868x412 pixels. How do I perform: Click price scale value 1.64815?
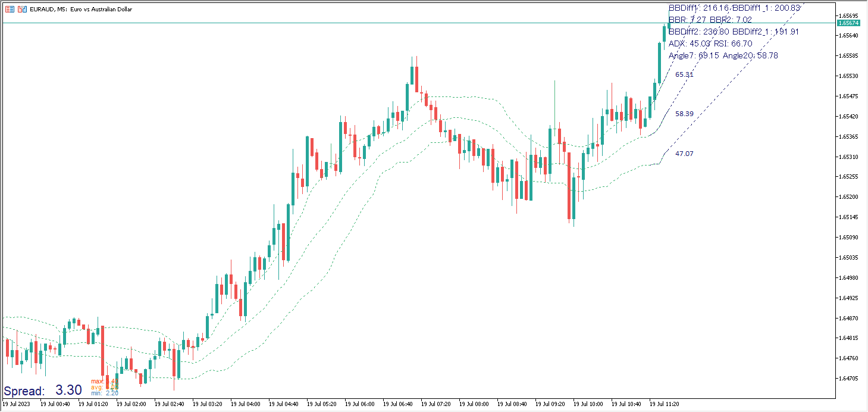pyautogui.click(x=848, y=338)
